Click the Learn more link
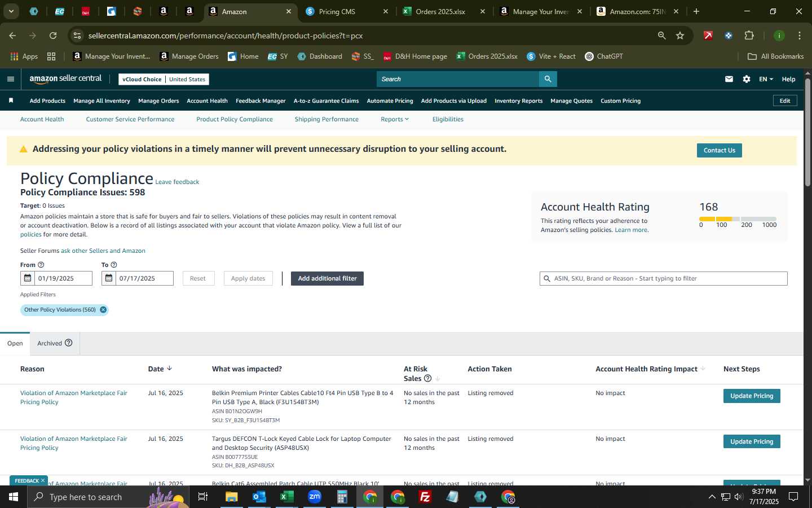Image resolution: width=812 pixels, height=508 pixels. coord(632,230)
